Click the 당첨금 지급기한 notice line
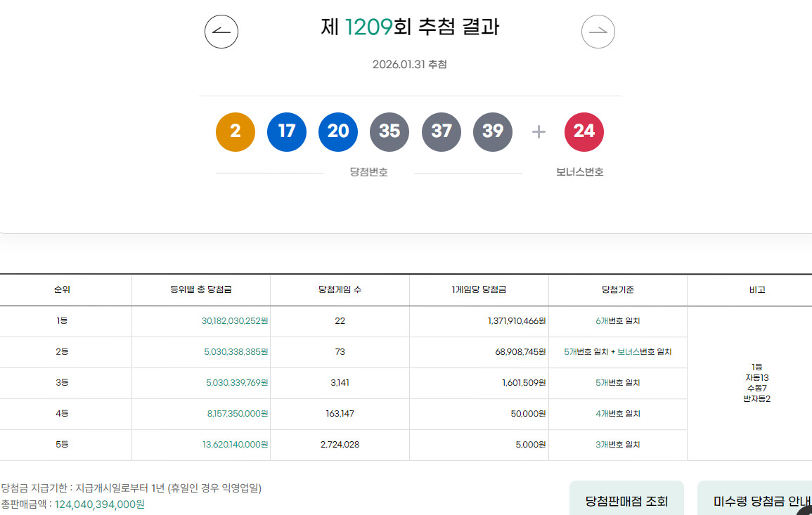The height and width of the screenshot is (515, 812). point(131,488)
